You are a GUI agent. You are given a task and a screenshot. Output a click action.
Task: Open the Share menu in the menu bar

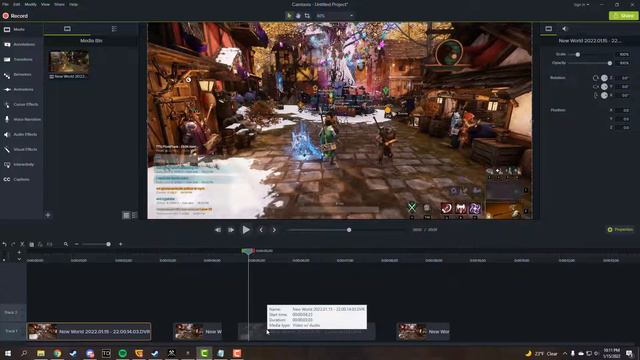point(59,4)
